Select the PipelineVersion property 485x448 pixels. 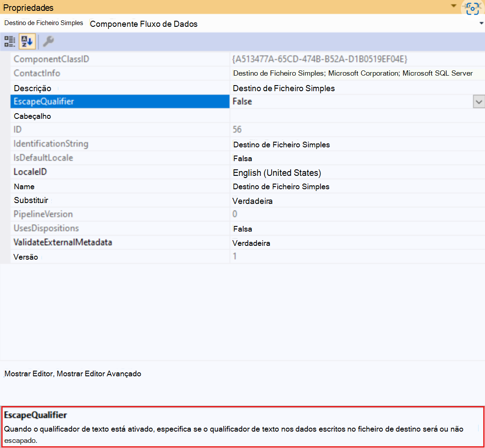[x=43, y=214]
